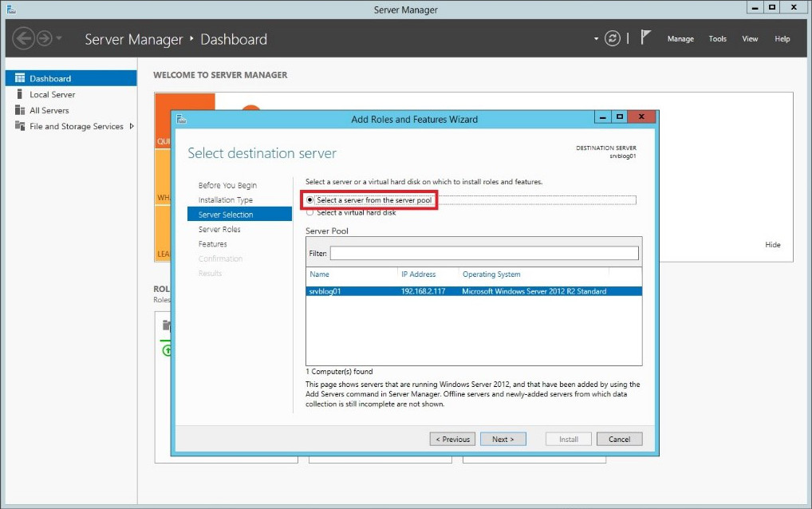Viewport: 812px width, 509px height.
Task: Sort by the Operating System column header
Action: [x=491, y=274]
